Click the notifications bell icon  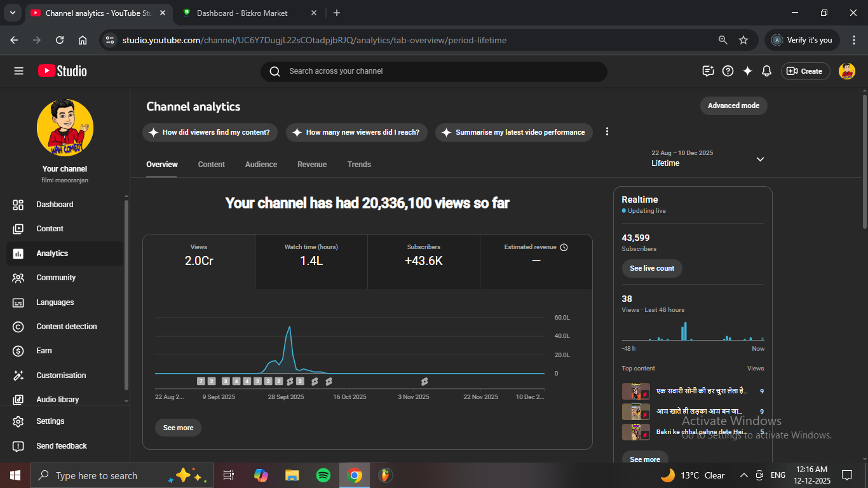point(767,71)
